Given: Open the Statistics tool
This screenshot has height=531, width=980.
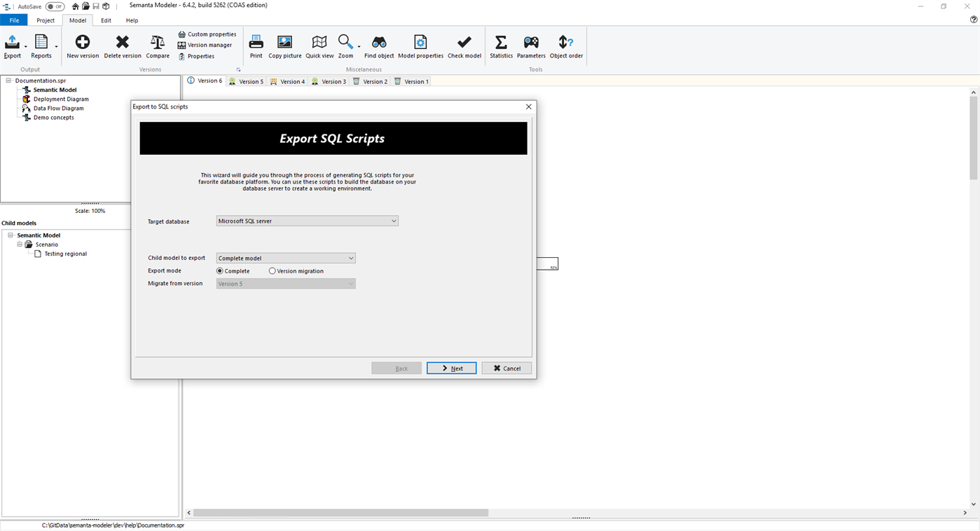Looking at the screenshot, I should [501, 46].
